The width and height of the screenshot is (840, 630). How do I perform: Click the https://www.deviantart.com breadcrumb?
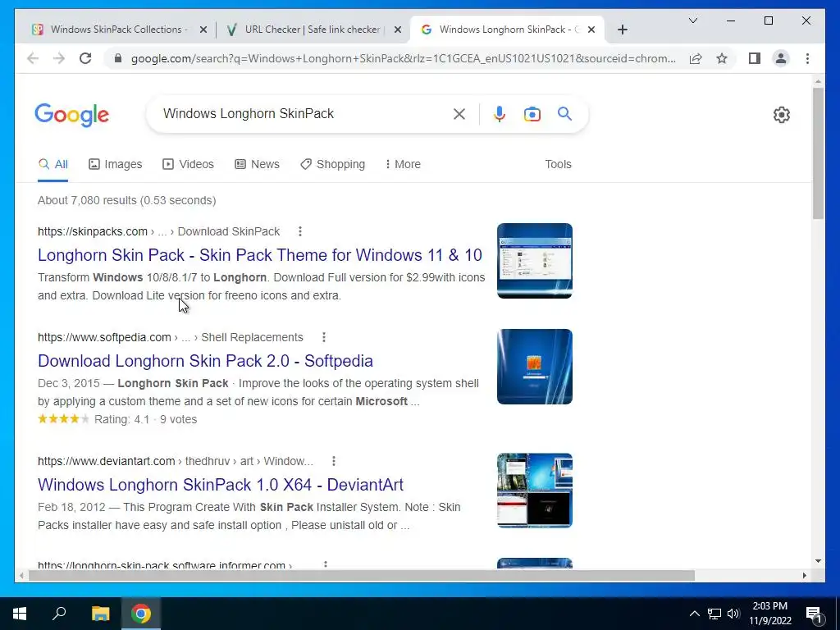[106, 461]
